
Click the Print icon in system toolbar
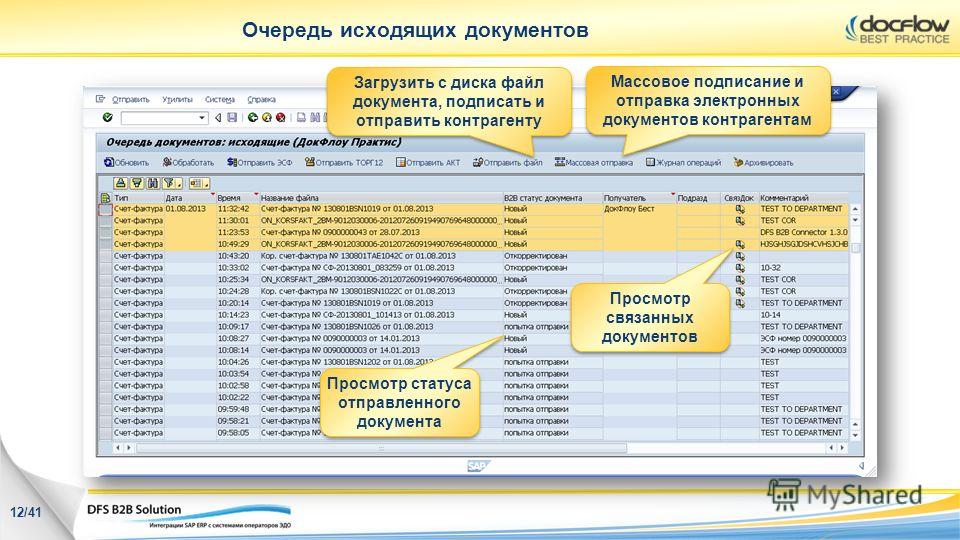(301, 118)
